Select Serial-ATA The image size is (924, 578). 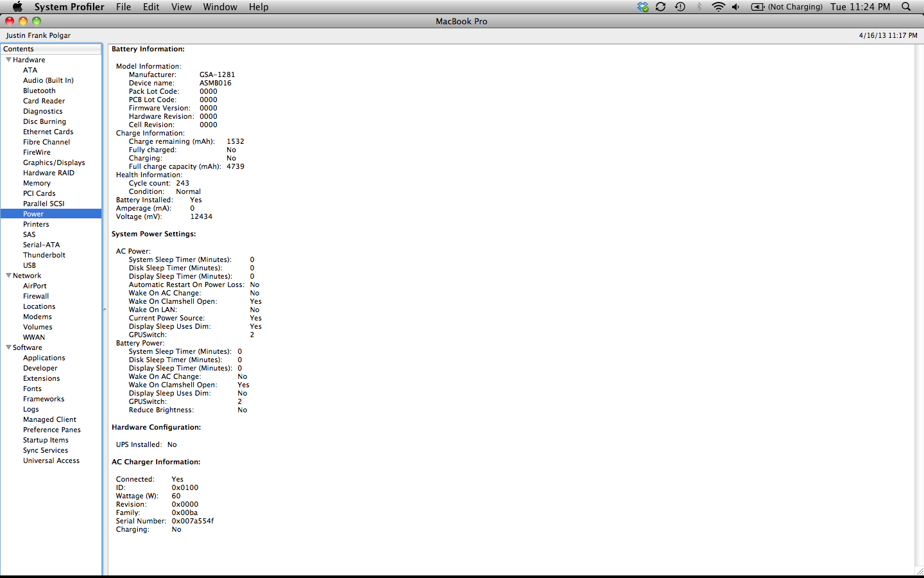[x=41, y=245]
